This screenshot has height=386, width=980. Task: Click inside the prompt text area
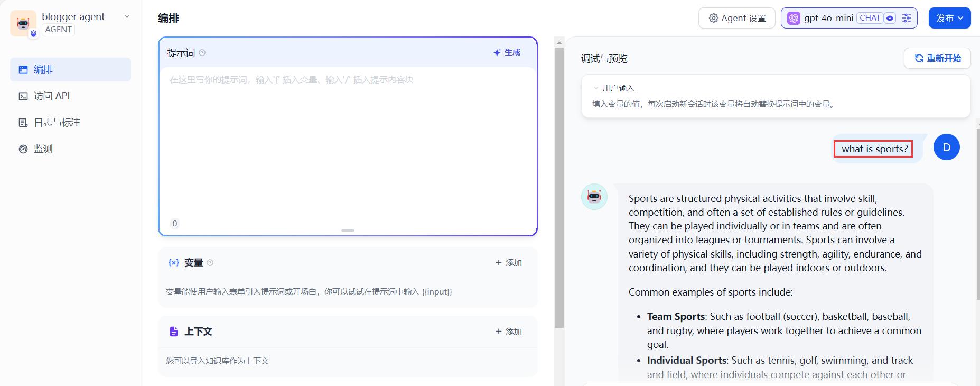pyautogui.click(x=348, y=143)
